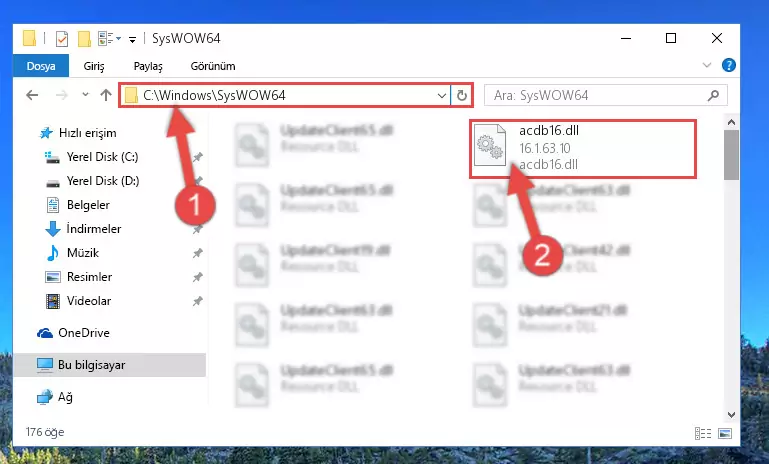Maximize the SysWOW64 window
Image resolution: width=769 pixels, height=464 pixels.
point(671,38)
